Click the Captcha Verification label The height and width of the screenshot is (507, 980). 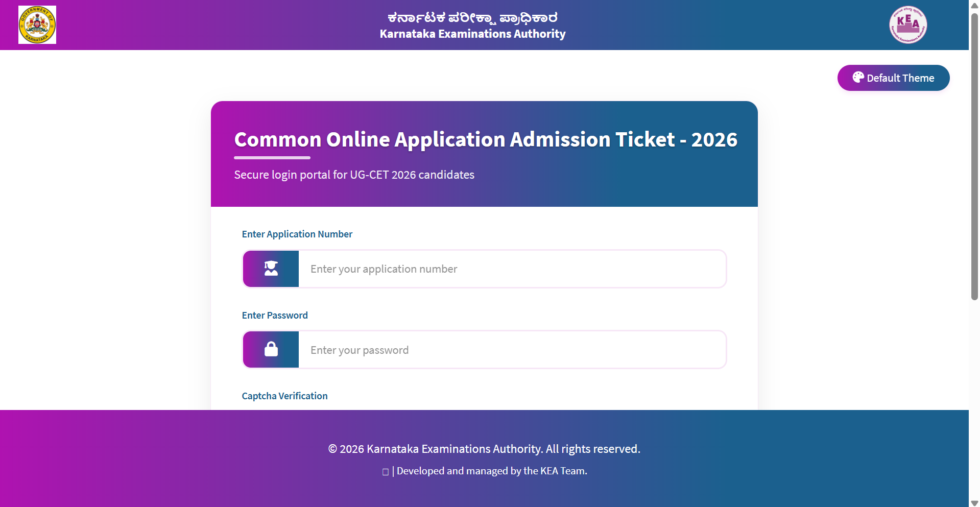pyautogui.click(x=284, y=396)
